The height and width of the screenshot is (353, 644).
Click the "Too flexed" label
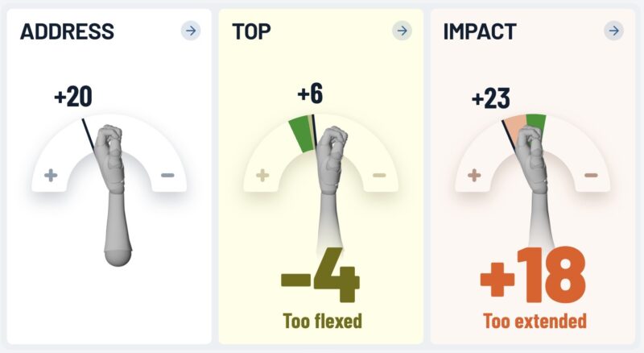click(320, 321)
